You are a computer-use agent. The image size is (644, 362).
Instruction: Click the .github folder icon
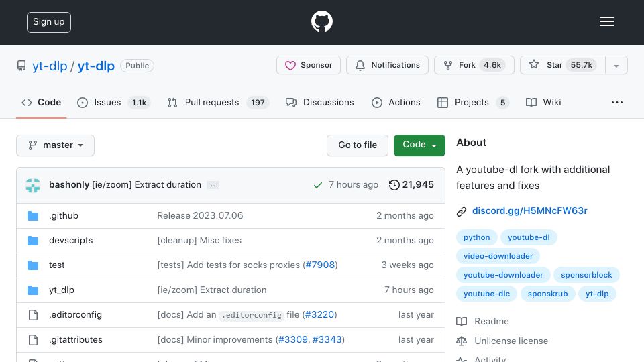click(x=33, y=215)
